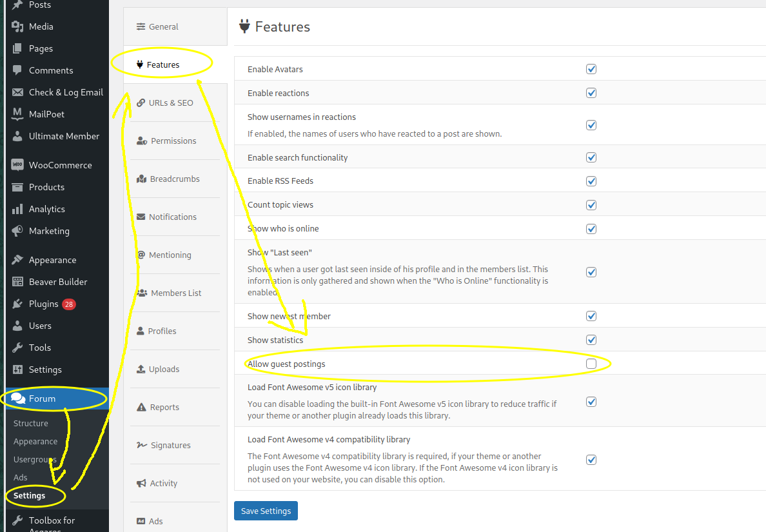Click the Analytics bar chart icon
Viewport: 766px width, 532px height.
click(x=17, y=209)
